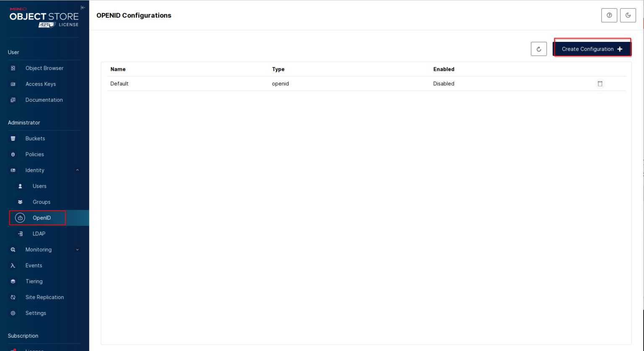Switch to dark mode with the moon icon
644x351 pixels.
628,15
